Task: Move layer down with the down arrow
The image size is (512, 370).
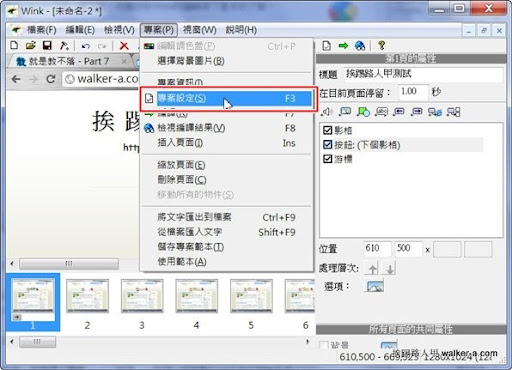Action: tap(390, 268)
